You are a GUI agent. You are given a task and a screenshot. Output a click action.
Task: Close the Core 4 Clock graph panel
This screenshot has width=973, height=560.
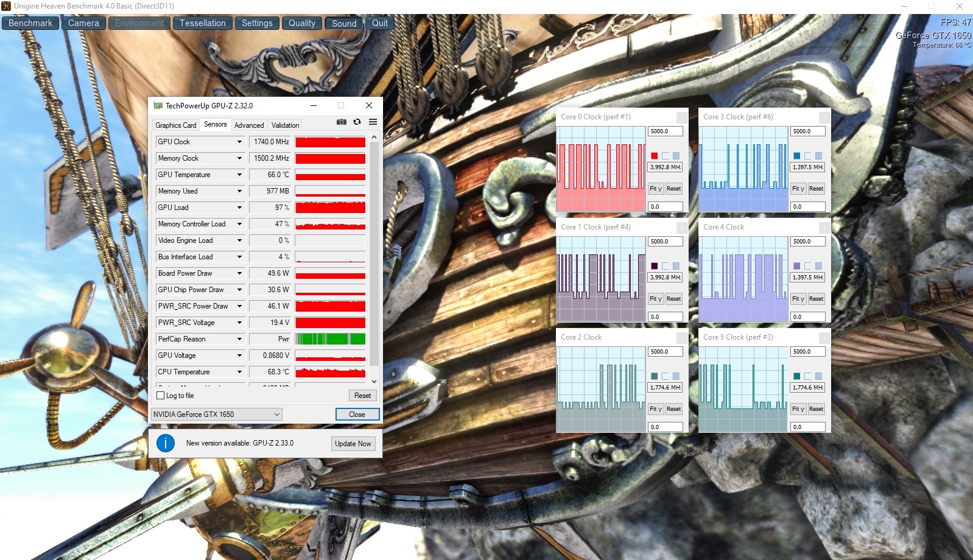824,227
